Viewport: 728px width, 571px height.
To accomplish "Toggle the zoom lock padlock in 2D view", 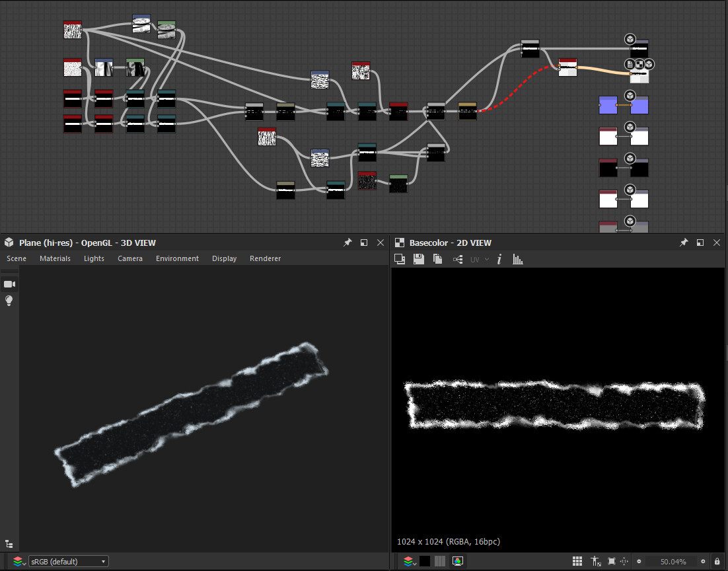I will [717, 561].
